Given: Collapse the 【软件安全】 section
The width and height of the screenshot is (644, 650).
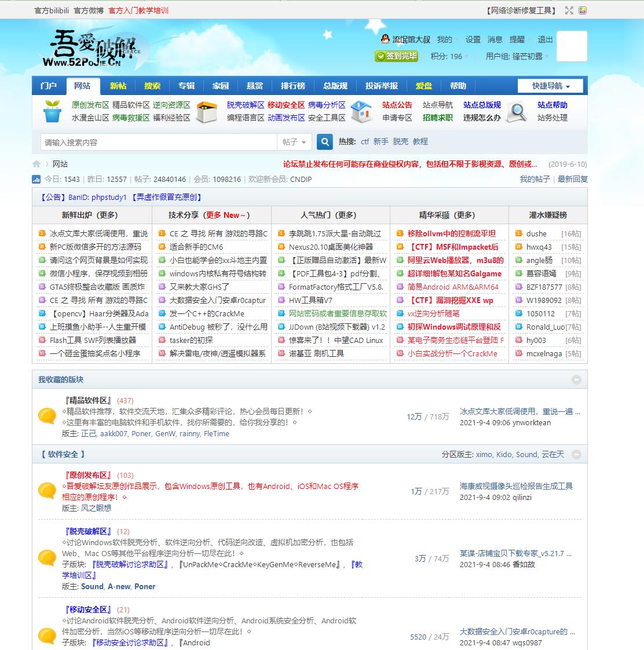Looking at the screenshot, I should pyautogui.click(x=576, y=454).
